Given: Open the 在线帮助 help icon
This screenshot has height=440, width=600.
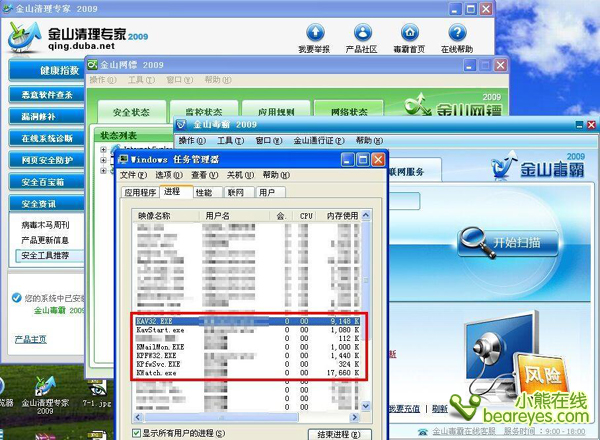Looking at the screenshot, I should (457, 33).
